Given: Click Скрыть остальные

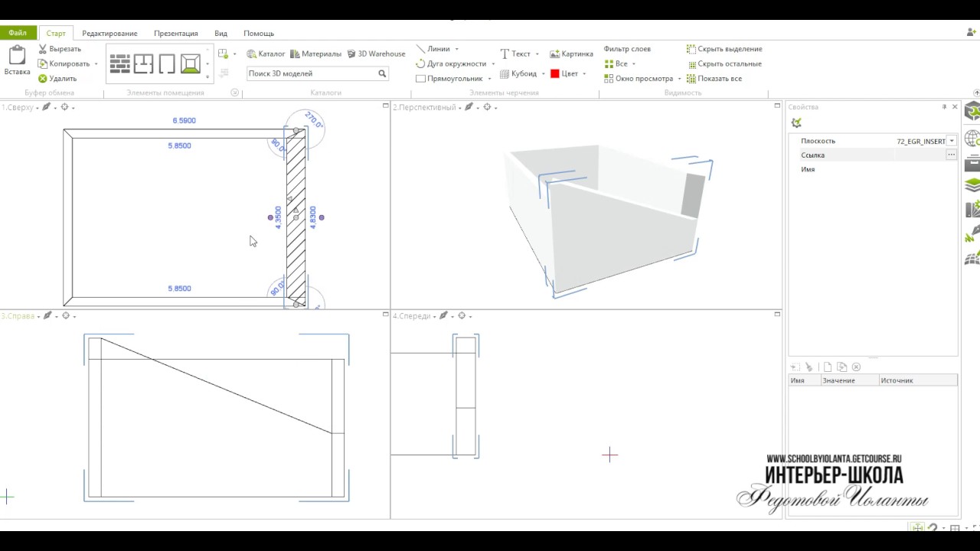Looking at the screenshot, I should click(724, 64).
